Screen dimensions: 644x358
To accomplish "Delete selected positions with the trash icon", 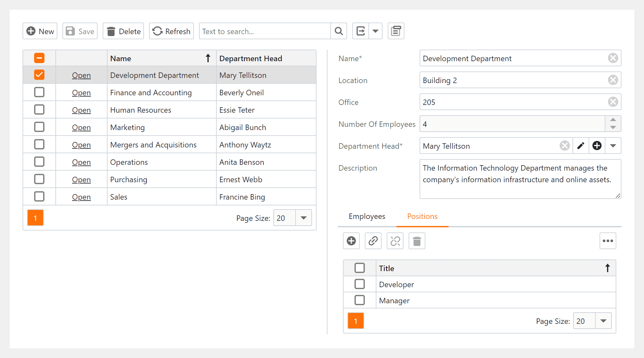I will (417, 241).
